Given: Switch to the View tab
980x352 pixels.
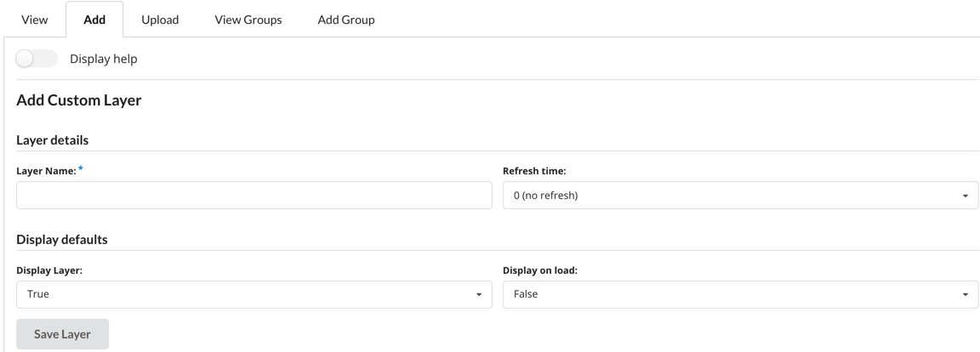Looking at the screenshot, I should click(x=33, y=20).
